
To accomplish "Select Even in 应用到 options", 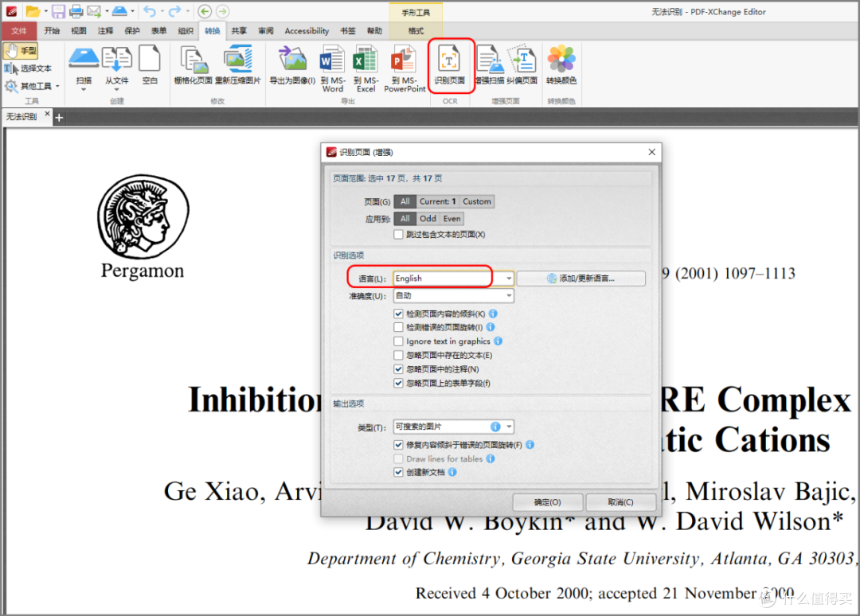I will [452, 219].
